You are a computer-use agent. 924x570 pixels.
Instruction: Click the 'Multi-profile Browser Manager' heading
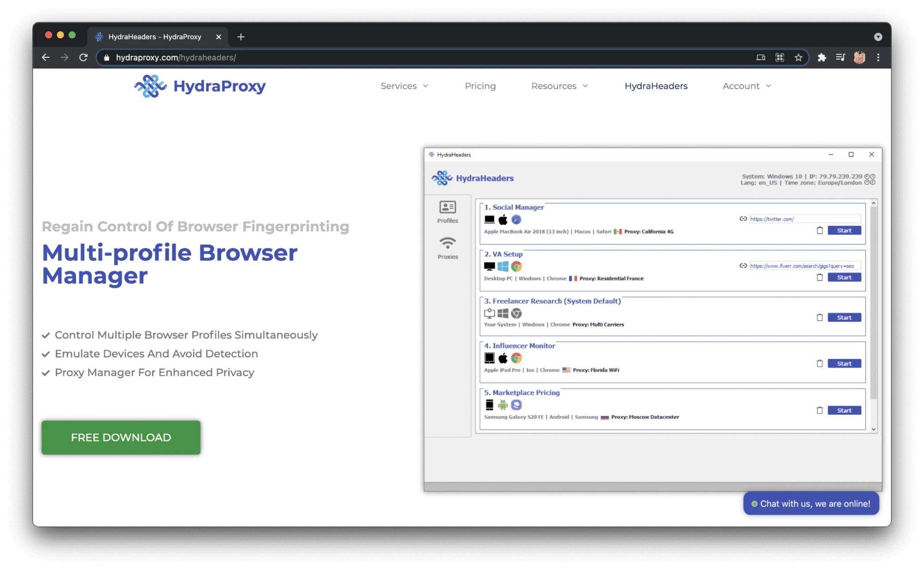click(170, 264)
